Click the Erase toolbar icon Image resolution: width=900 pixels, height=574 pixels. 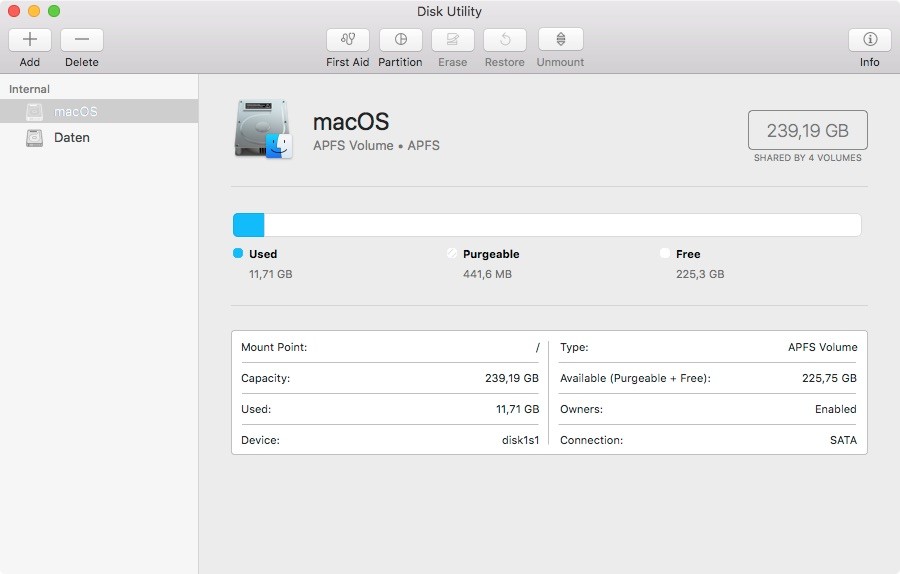(452, 40)
